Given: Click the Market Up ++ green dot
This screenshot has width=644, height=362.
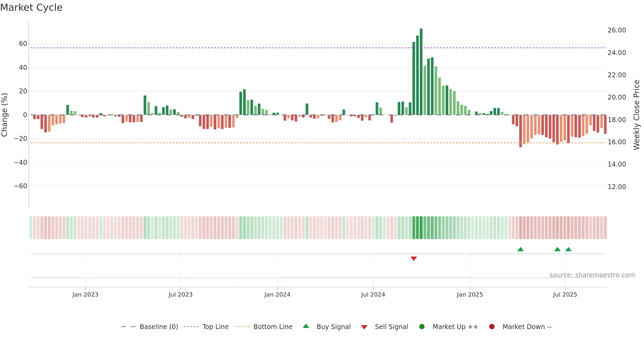Looking at the screenshot, I should [422, 327].
